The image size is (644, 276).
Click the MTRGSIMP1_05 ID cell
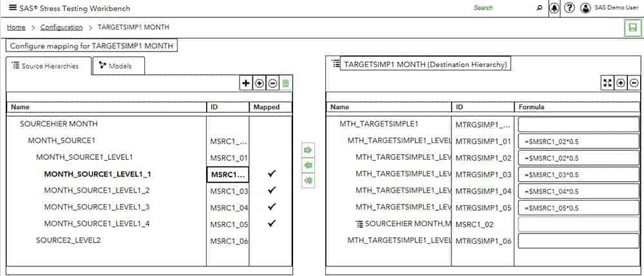[483, 208]
